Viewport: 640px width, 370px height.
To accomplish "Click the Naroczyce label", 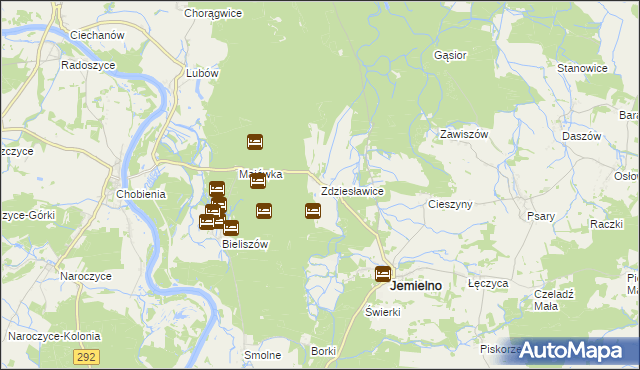I will [86, 276].
